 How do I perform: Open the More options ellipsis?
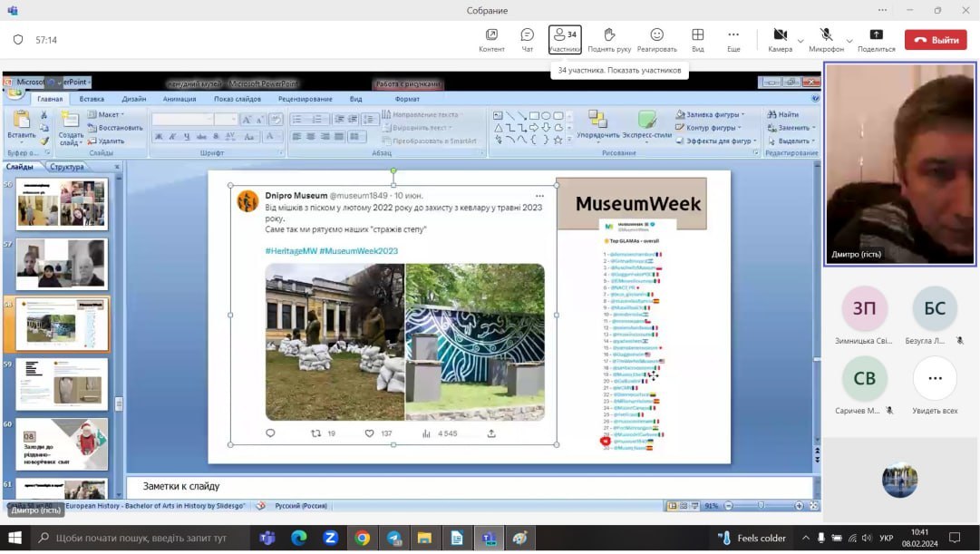tap(733, 35)
